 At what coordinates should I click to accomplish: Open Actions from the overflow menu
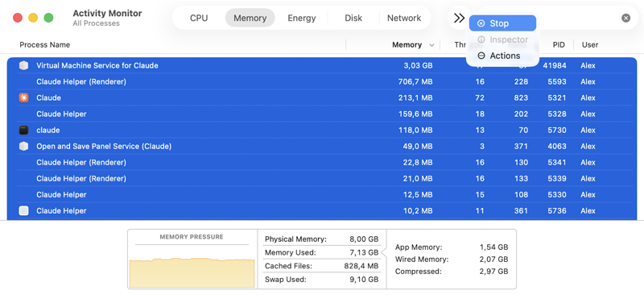coord(502,56)
